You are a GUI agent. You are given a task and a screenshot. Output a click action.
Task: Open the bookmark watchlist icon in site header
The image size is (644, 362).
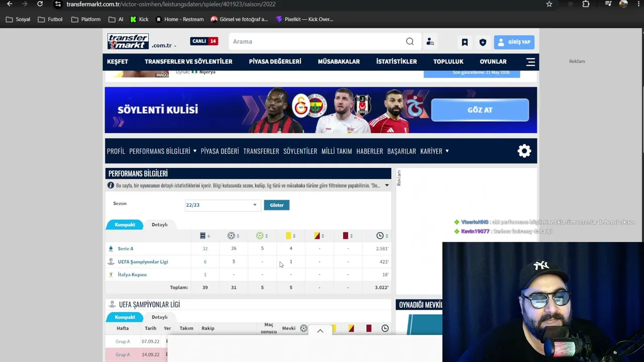465,42
